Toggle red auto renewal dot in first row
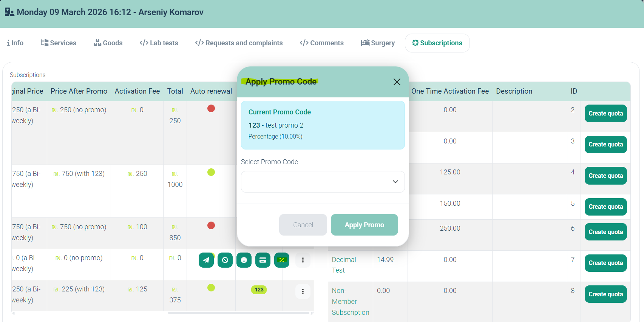This screenshot has width=644, height=322. click(211, 109)
